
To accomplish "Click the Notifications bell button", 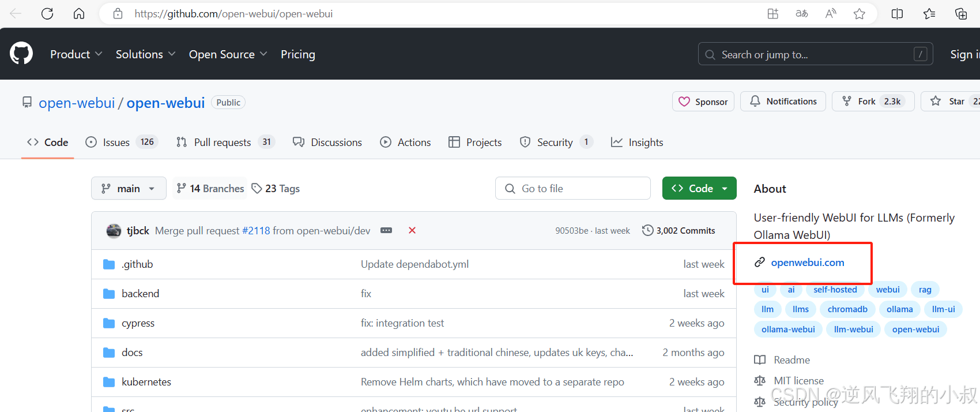I will [783, 102].
